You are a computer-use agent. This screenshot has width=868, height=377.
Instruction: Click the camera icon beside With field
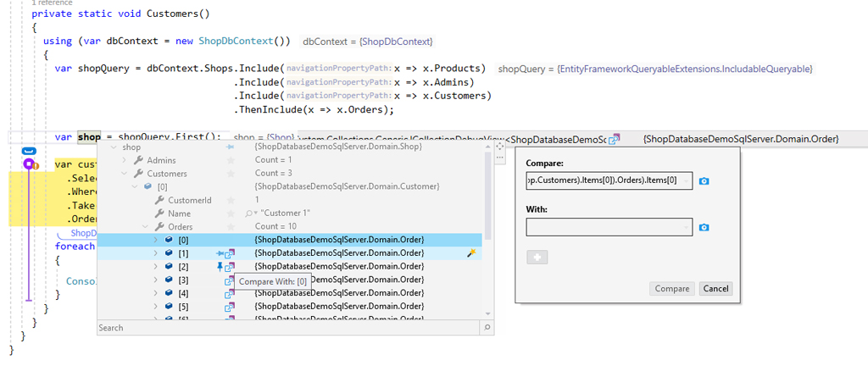[x=704, y=227]
